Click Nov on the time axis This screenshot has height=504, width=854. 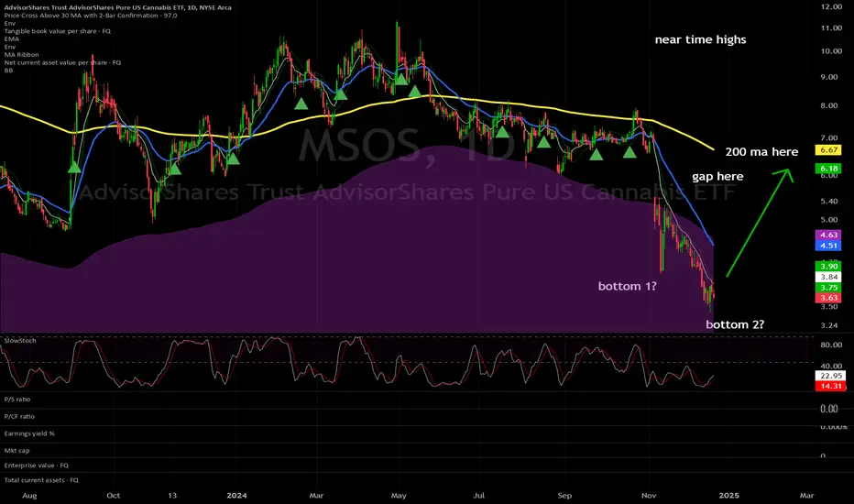pyautogui.click(x=649, y=495)
